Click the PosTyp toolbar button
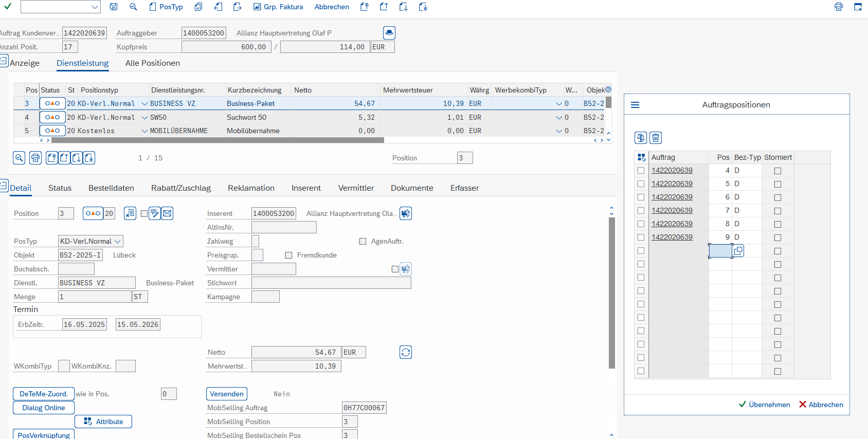The height and width of the screenshot is (439, 868). pyautogui.click(x=166, y=7)
